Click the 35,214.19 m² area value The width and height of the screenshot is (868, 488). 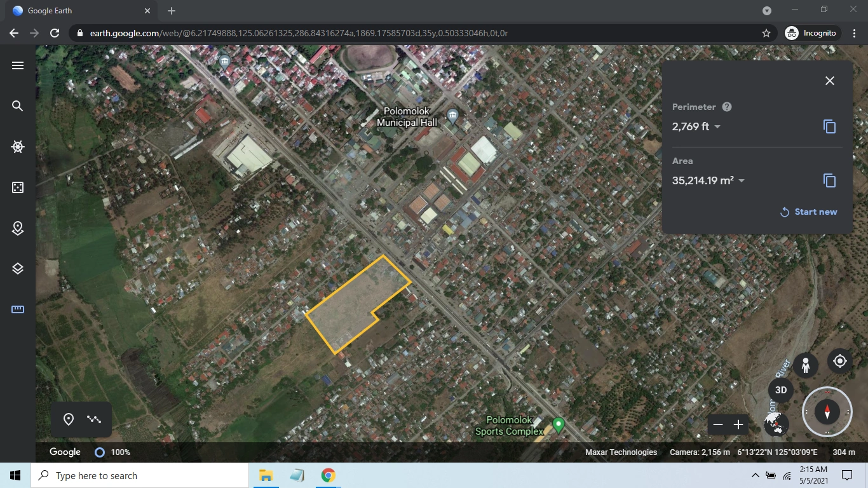[703, 181]
